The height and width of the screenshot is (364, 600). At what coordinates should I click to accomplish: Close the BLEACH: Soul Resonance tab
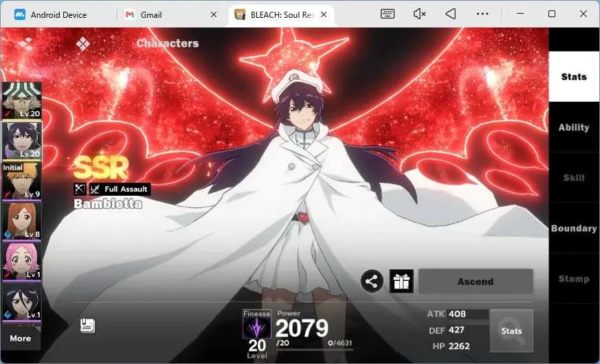[x=324, y=14]
